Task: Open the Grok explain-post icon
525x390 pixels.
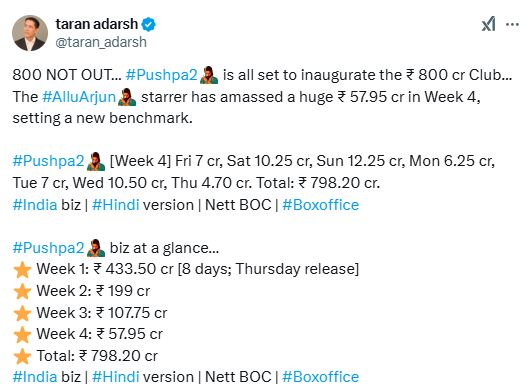Action: tap(489, 24)
